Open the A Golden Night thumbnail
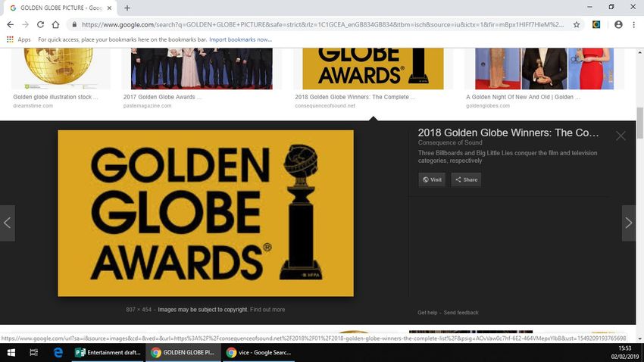 pos(544,68)
